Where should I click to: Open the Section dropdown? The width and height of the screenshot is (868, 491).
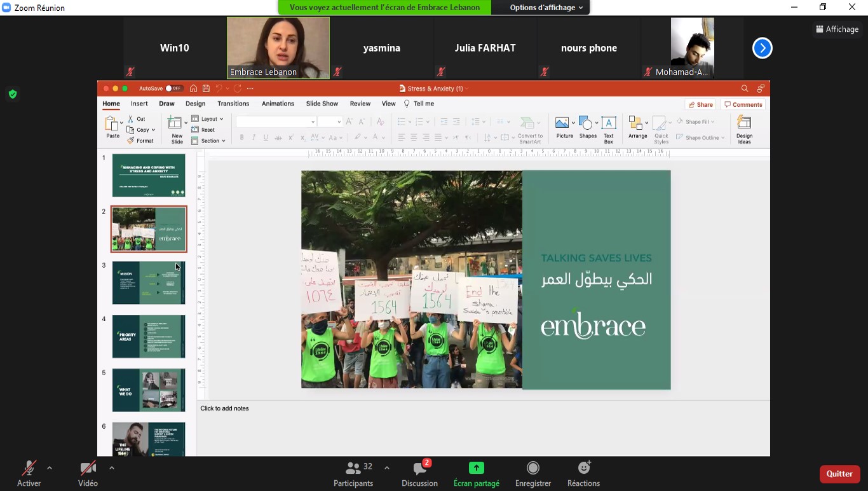208,141
